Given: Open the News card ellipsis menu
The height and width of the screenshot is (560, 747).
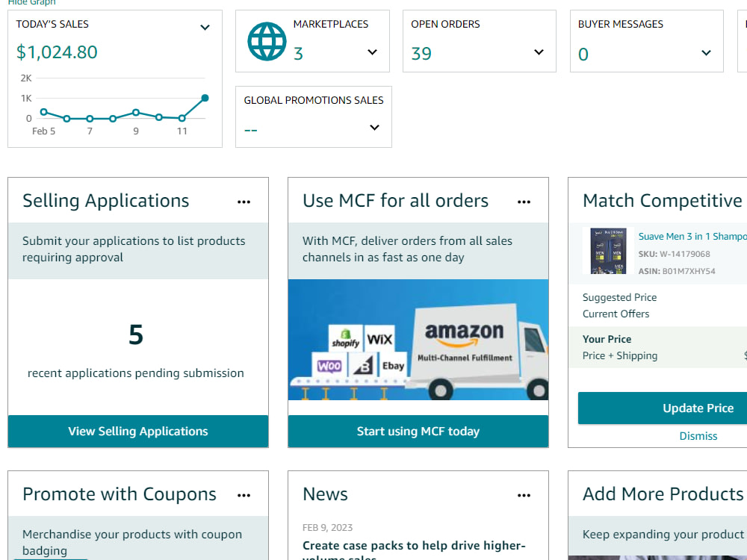Looking at the screenshot, I should (x=524, y=494).
